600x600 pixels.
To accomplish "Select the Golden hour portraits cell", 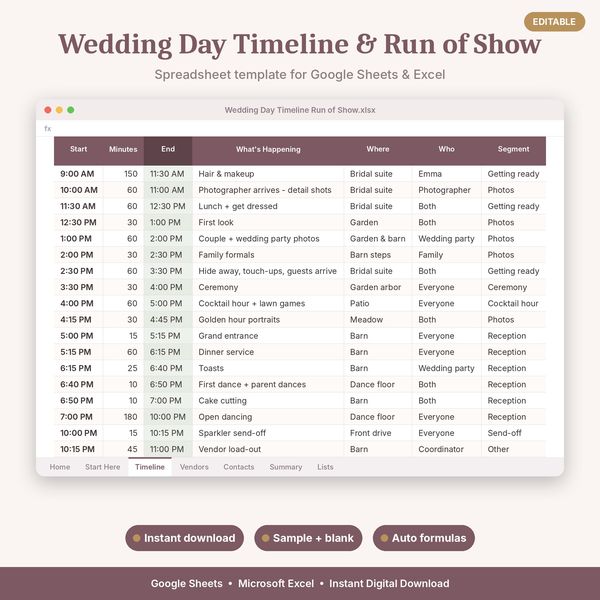I will point(268,320).
